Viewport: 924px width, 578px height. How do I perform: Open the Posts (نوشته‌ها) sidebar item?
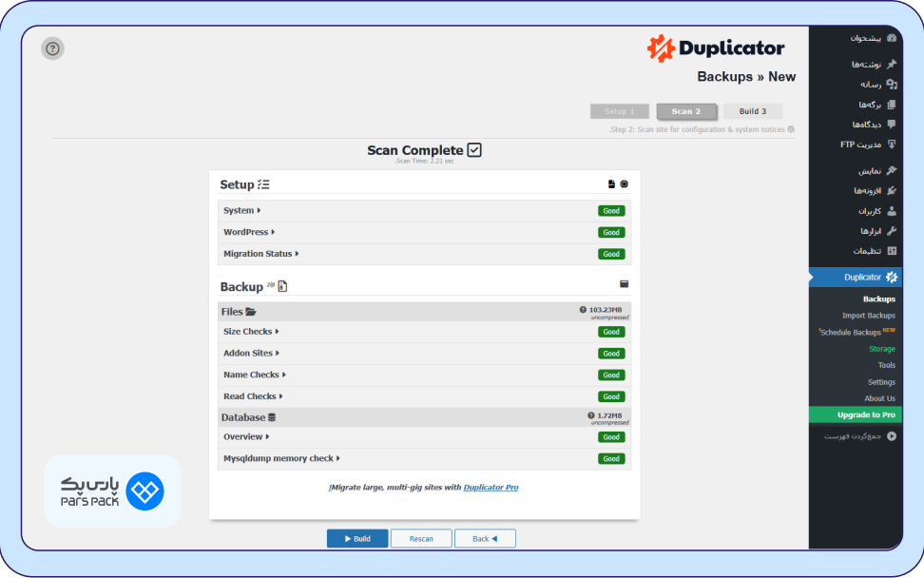[x=874, y=65]
